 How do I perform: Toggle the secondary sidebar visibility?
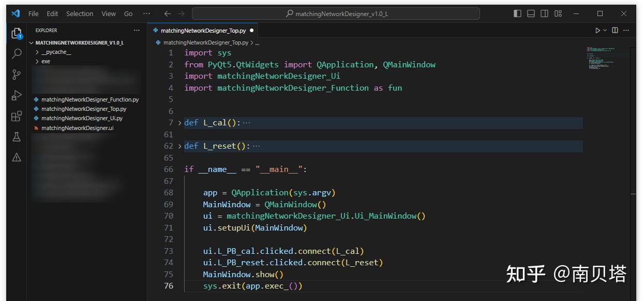[544, 13]
